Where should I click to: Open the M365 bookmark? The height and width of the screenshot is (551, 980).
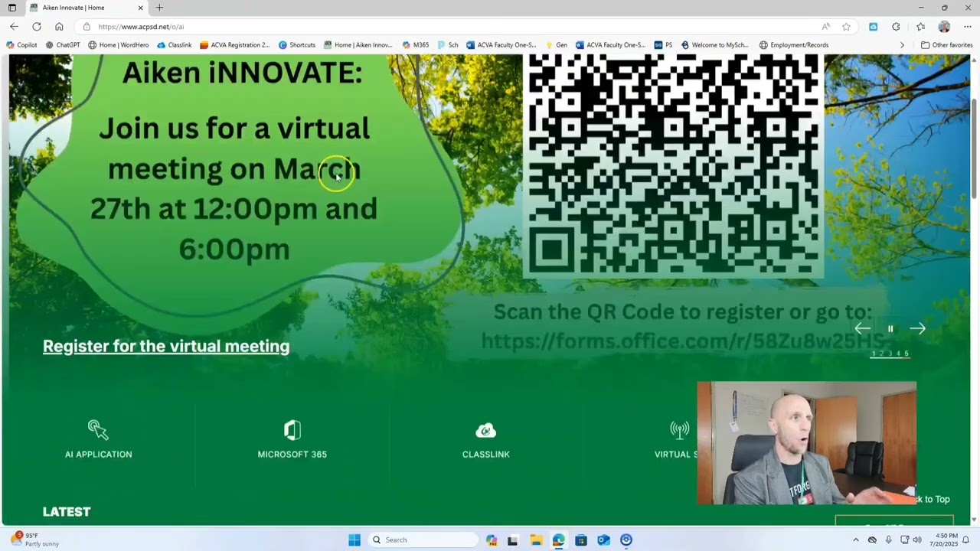416,45
